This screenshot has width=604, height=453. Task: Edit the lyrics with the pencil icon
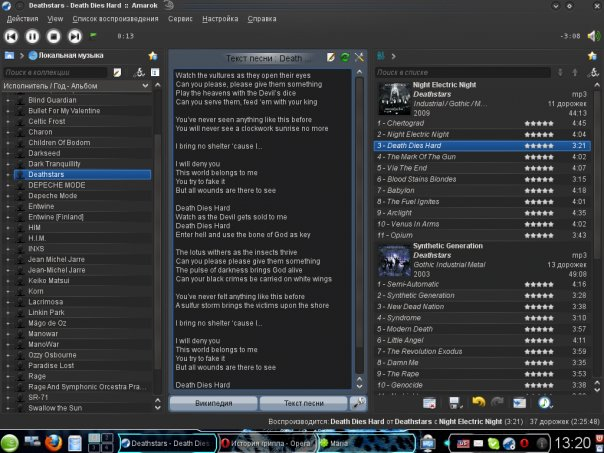tap(331, 57)
